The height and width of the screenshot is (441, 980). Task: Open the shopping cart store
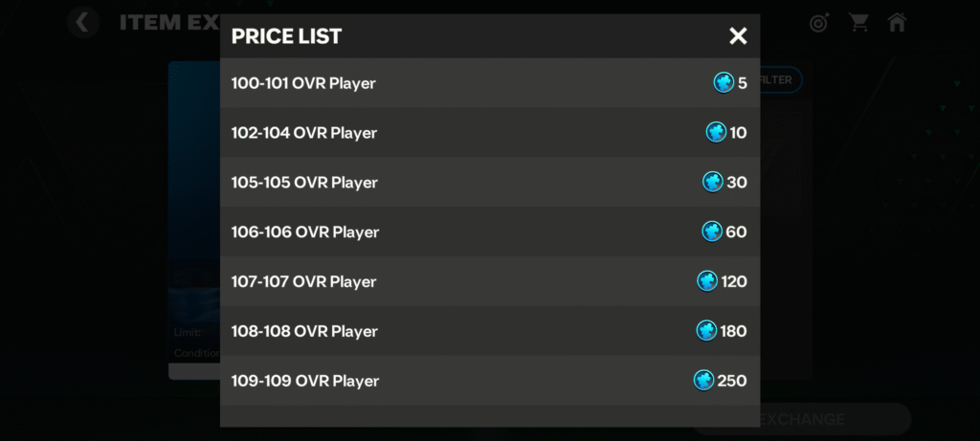click(x=858, y=22)
